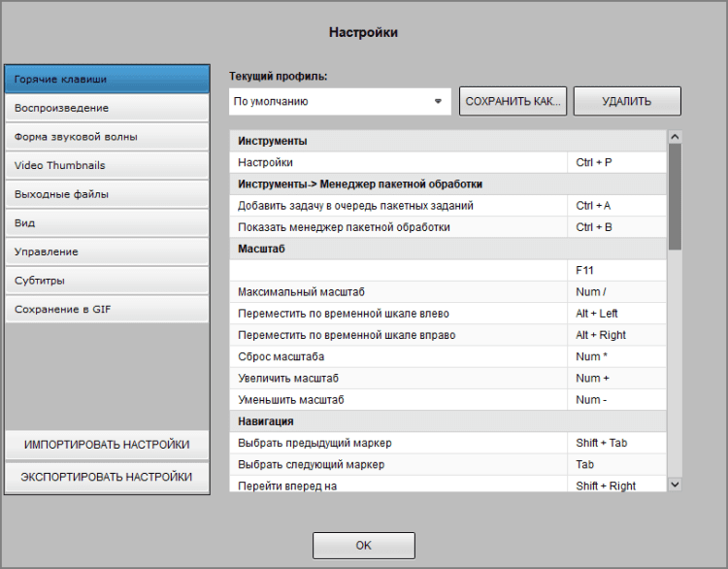
Task: Select the Ctrl + P shortcut for Настройки
Action: (x=615, y=163)
